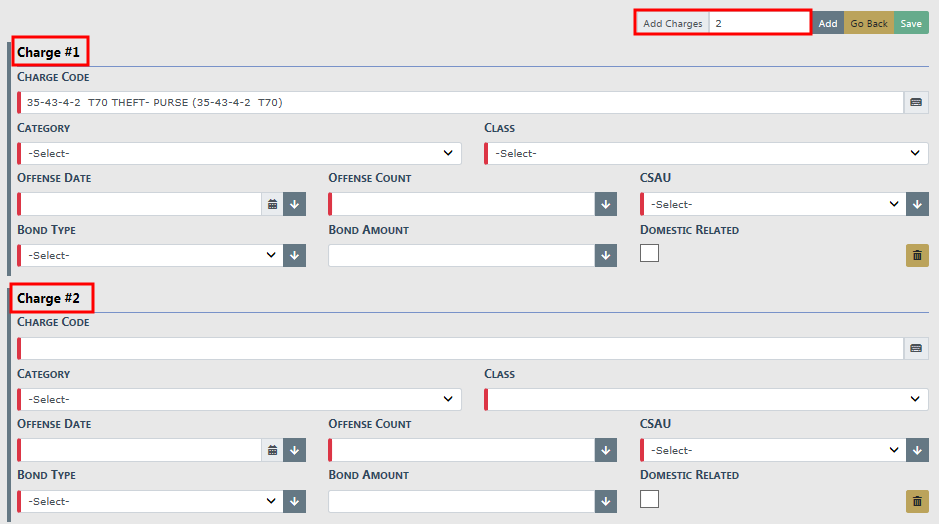The height and width of the screenshot is (524, 939).
Task: Click keyboard icon beside Charge #1 code field
Action: 916,102
